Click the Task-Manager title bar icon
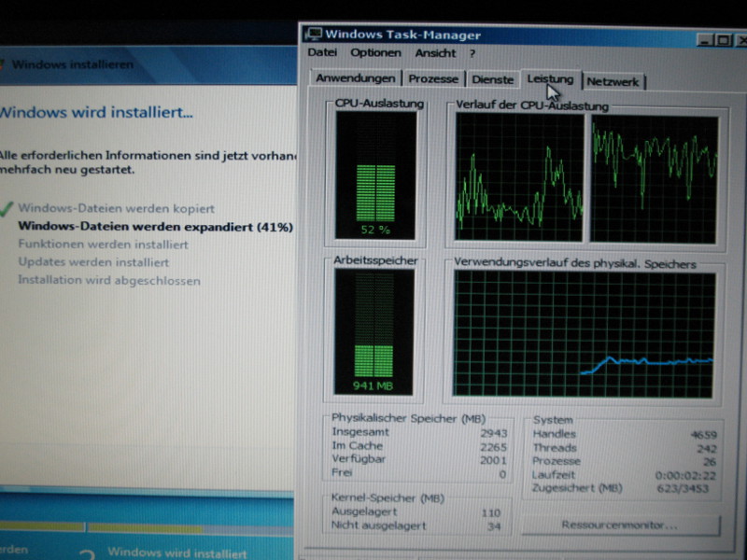 pos(314,35)
